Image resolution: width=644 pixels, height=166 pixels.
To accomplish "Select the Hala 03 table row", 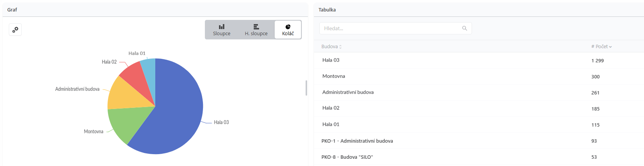I will (x=479, y=60).
